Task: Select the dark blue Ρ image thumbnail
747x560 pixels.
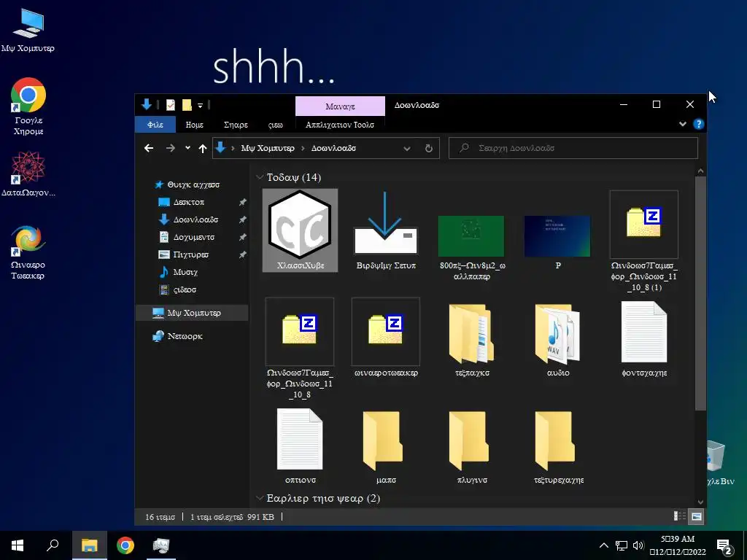Action: tap(557, 236)
